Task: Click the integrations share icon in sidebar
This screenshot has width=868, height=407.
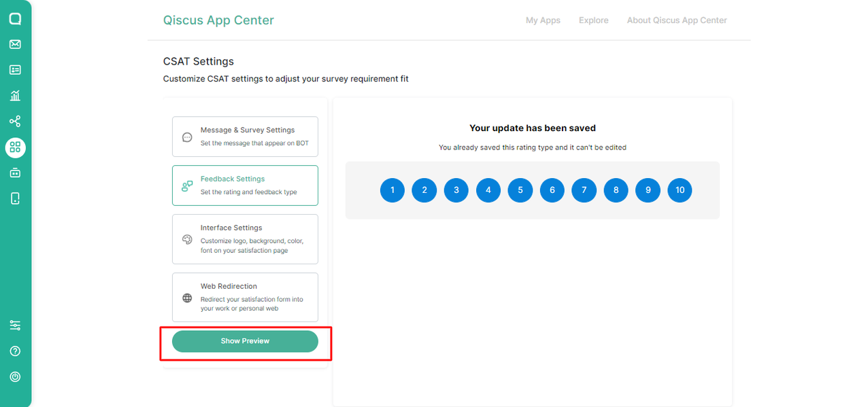Action: coord(15,121)
